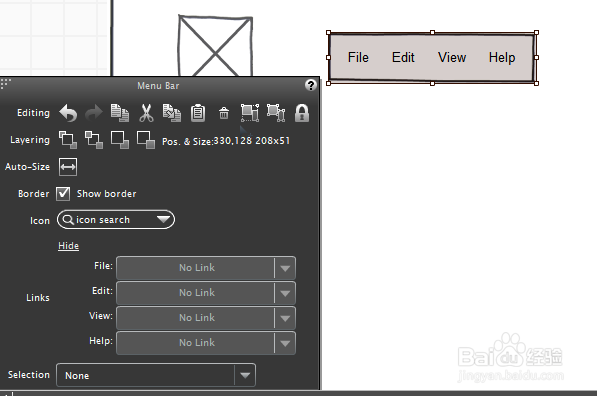597x396 pixels.
Task: Toggle the Show border checkbox
Action: coord(63,194)
